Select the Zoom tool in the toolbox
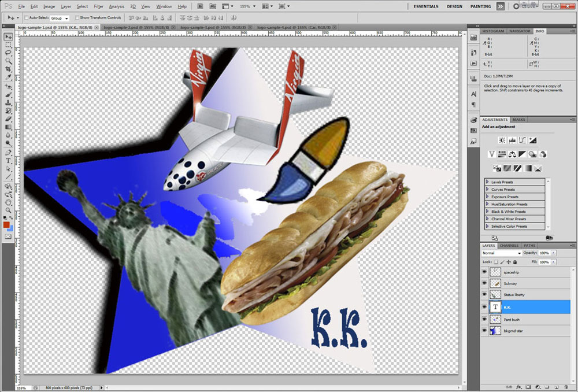 [x=9, y=210]
